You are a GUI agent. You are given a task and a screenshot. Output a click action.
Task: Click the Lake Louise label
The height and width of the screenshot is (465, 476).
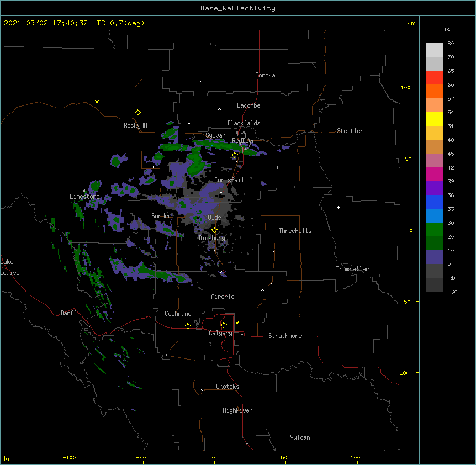tap(10, 267)
